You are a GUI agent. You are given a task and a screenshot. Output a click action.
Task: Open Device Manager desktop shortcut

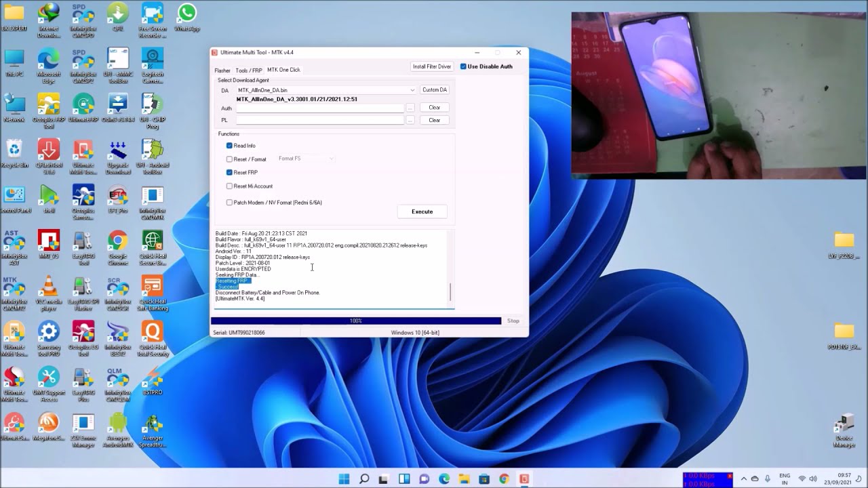click(844, 431)
